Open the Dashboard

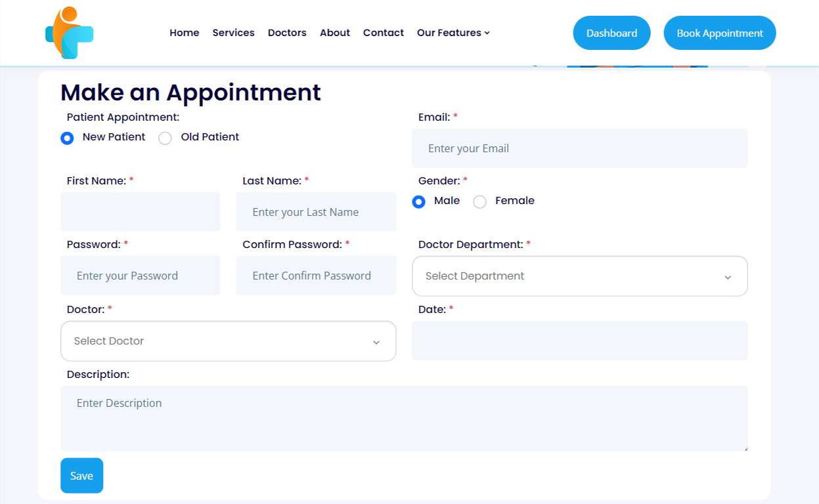coord(611,32)
